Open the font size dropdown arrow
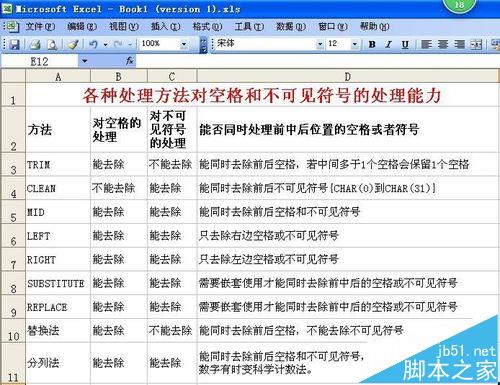This screenshot has width=500, height=385. click(355, 44)
